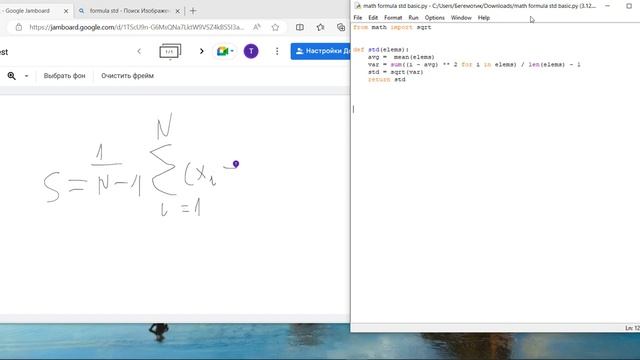This screenshot has height=360, width=640.
Task: Click the read aloud icon in address bar
Action: coord(257,27)
